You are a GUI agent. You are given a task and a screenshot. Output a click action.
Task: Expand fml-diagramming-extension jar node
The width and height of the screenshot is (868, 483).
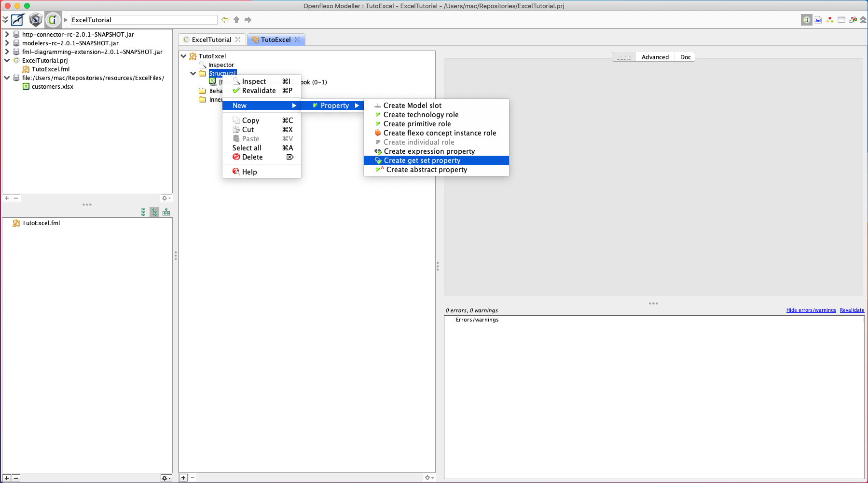[7, 52]
